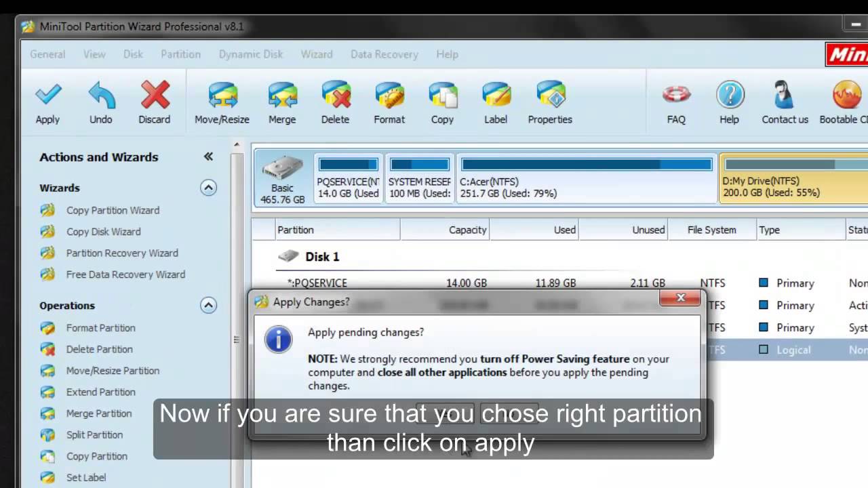Open the Help menu
This screenshot has width=868, height=488.
tap(447, 54)
